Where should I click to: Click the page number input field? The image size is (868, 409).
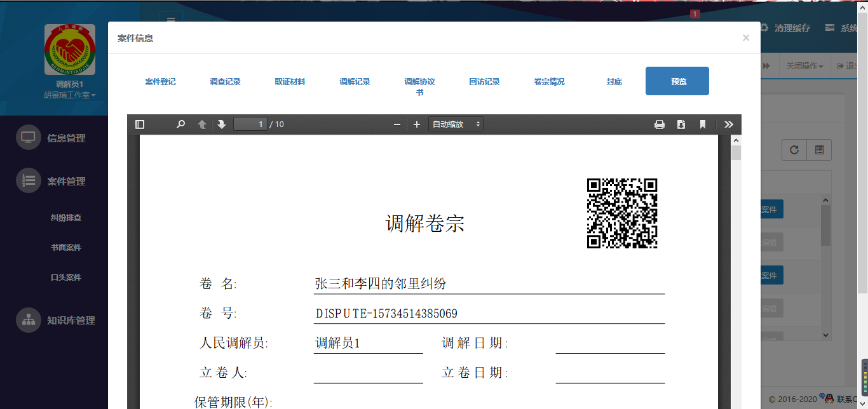tap(250, 124)
